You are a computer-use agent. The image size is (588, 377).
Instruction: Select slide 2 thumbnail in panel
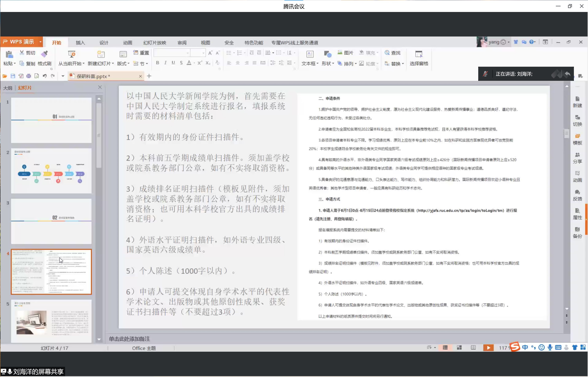(x=51, y=171)
